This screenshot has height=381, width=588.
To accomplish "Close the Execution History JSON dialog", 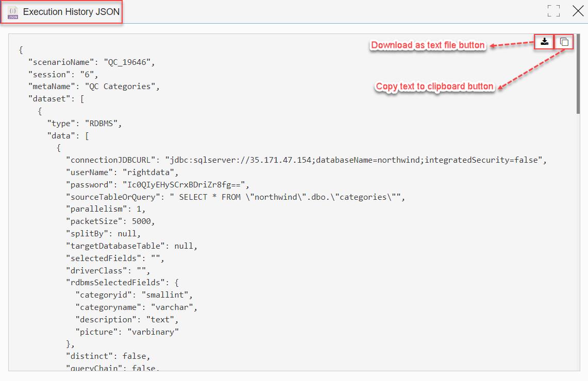I will click(x=578, y=11).
